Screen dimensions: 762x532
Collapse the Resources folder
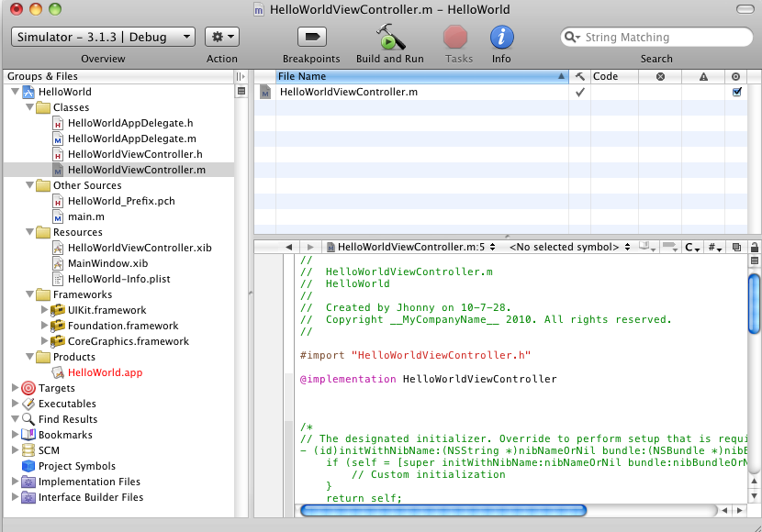[x=29, y=231]
